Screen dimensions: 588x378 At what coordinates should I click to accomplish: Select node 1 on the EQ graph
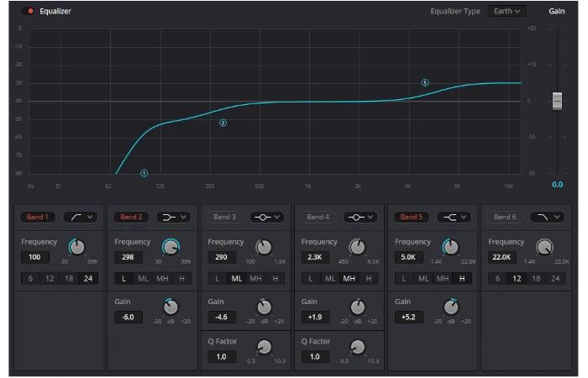[144, 173]
